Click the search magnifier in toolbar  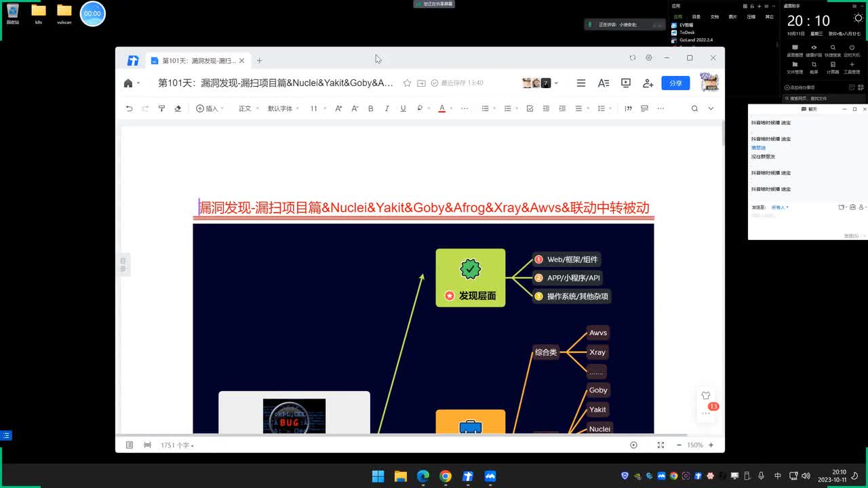tap(694, 108)
